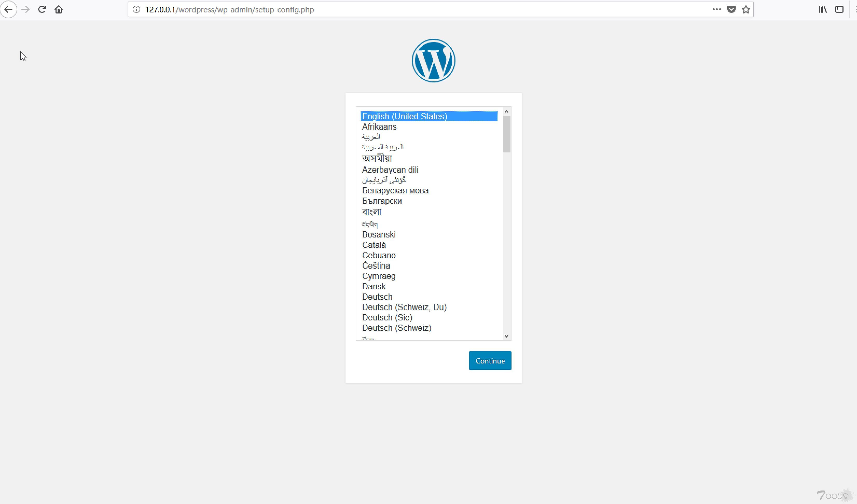Image resolution: width=857 pixels, height=504 pixels.
Task: Save page to Pocket icon
Action: coord(731,10)
